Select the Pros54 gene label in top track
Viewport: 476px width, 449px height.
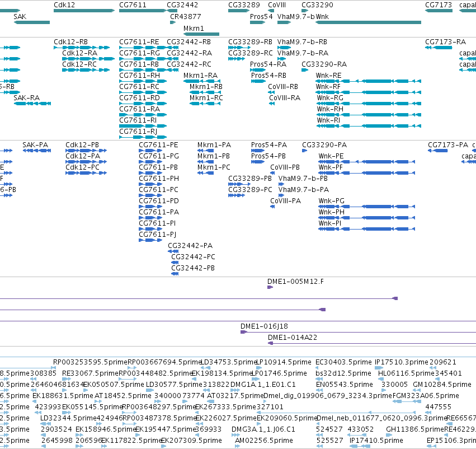261,16
